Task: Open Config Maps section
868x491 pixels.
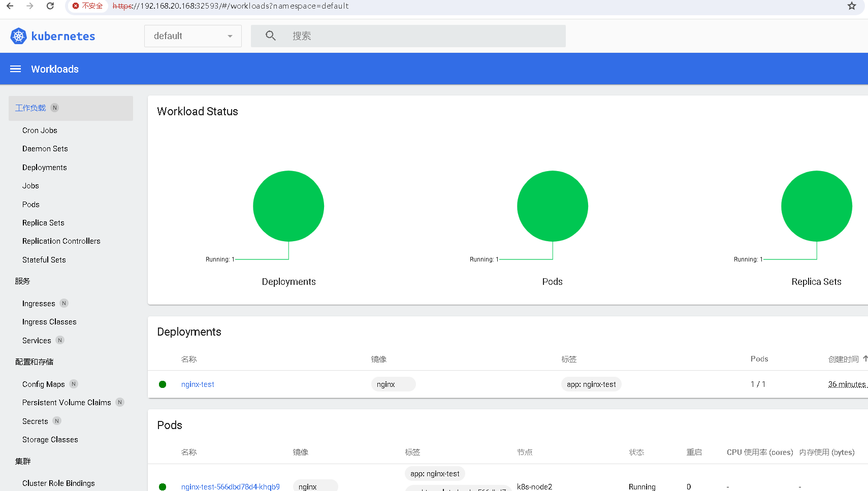Action: (44, 384)
